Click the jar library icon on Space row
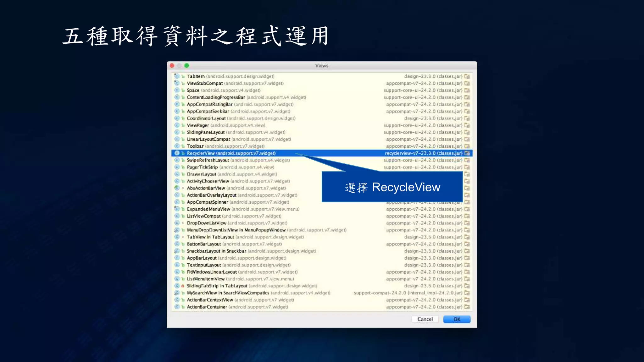The height and width of the screenshot is (362, 644). coord(467,90)
